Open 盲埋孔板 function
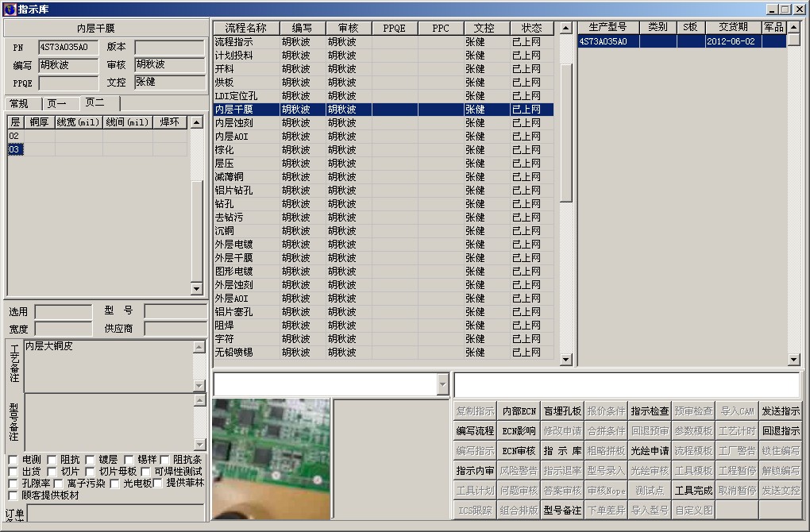The width and height of the screenshot is (810, 532). point(562,411)
